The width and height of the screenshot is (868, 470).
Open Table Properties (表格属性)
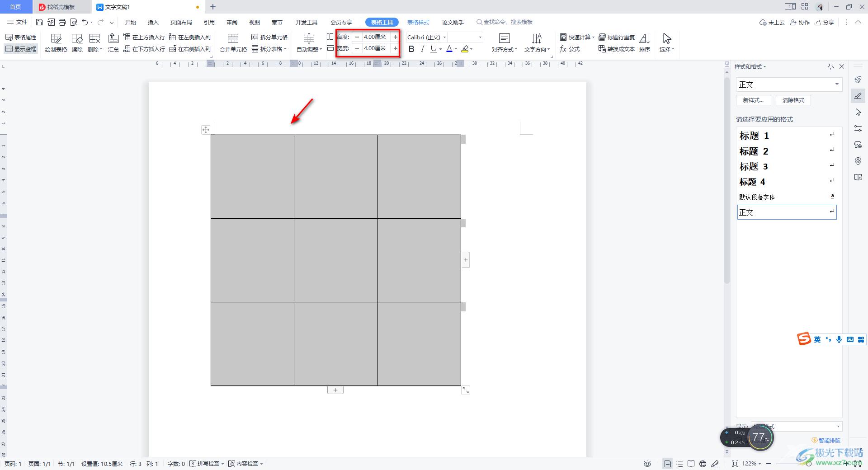pos(21,37)
